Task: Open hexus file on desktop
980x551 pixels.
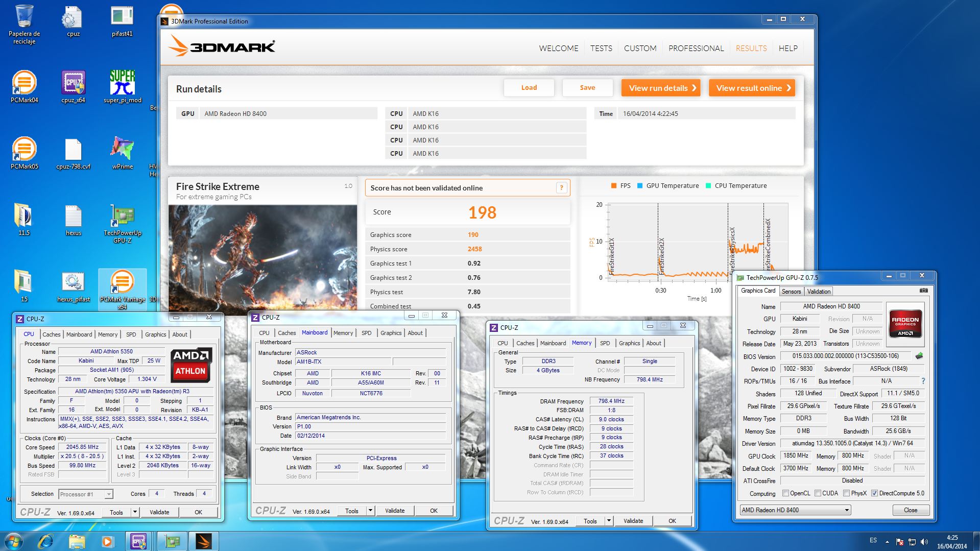Action: tap(73, 220)
